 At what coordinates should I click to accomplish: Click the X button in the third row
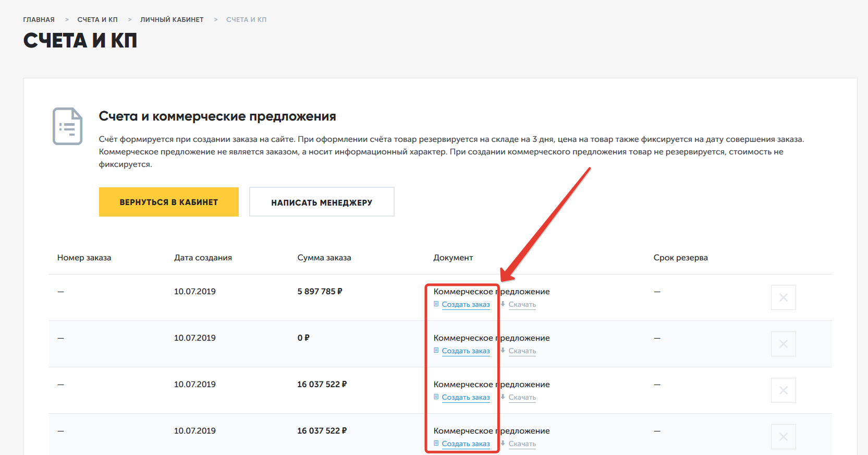coord(783,390)
